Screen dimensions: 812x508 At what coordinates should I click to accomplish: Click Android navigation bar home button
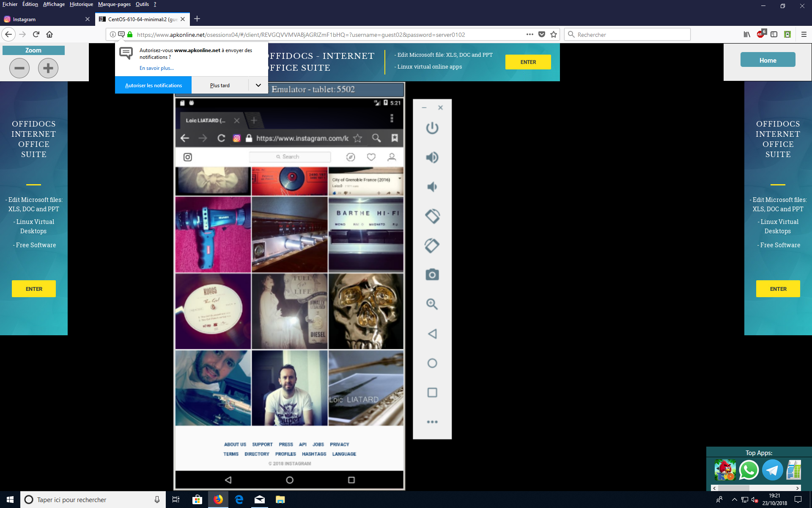[x=290, y=480]
